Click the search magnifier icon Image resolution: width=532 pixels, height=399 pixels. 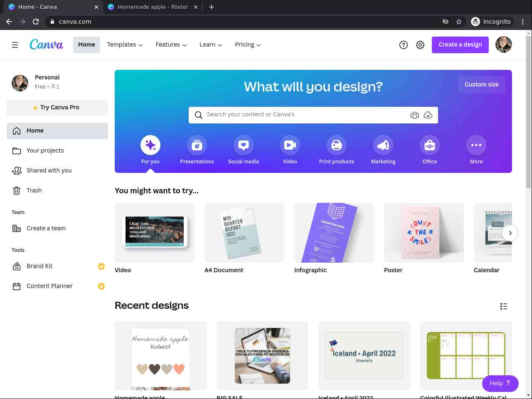(x=199, y=115)
